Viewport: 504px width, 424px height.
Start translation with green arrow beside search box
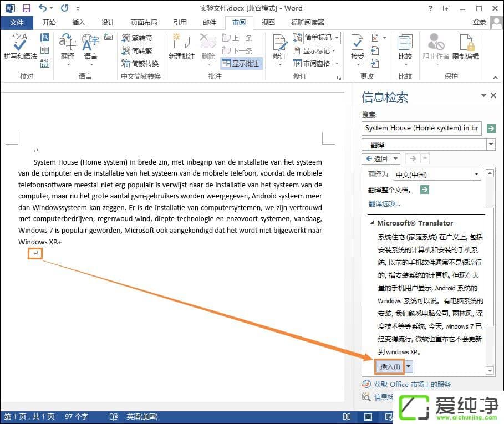click(x=491, y=128)
